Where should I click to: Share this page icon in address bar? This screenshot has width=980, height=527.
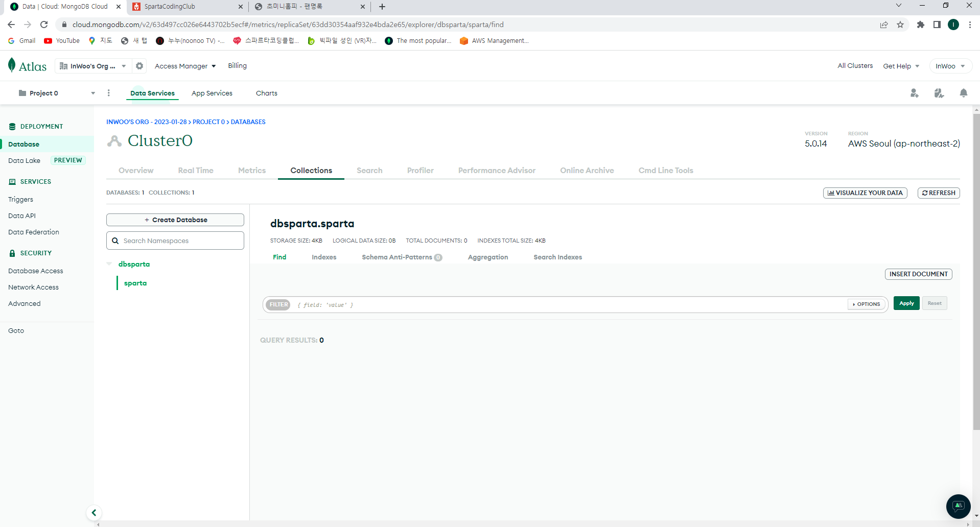click(x=884, y=25)
